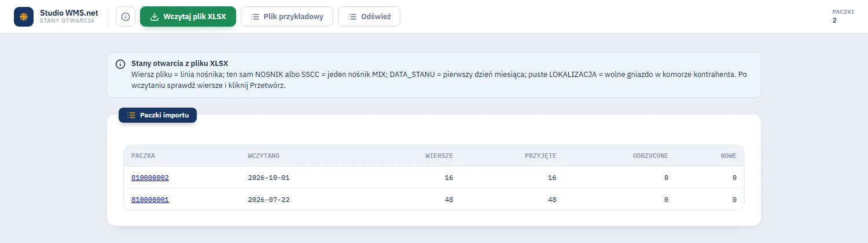Open the Plik przykładowy sample file
Screen dimensions: 868x243
click(x=287, y=17)
